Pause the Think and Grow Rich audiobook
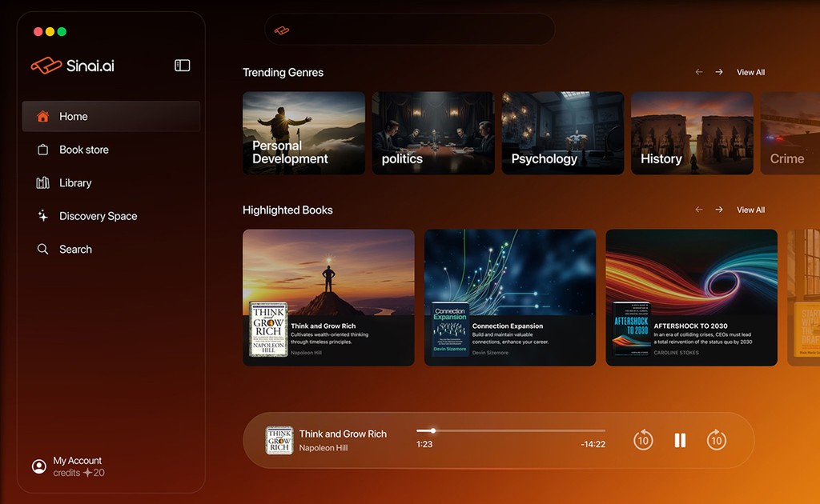 click(680, 440)
